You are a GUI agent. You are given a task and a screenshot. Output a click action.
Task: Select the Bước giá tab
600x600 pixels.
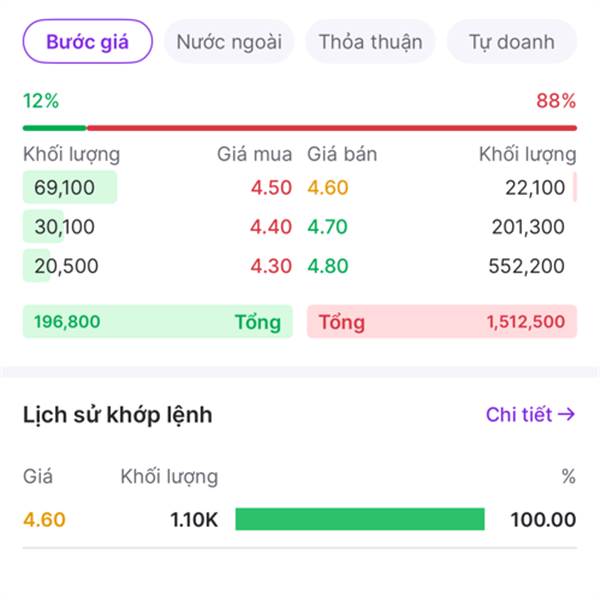[x=87, y=42]
